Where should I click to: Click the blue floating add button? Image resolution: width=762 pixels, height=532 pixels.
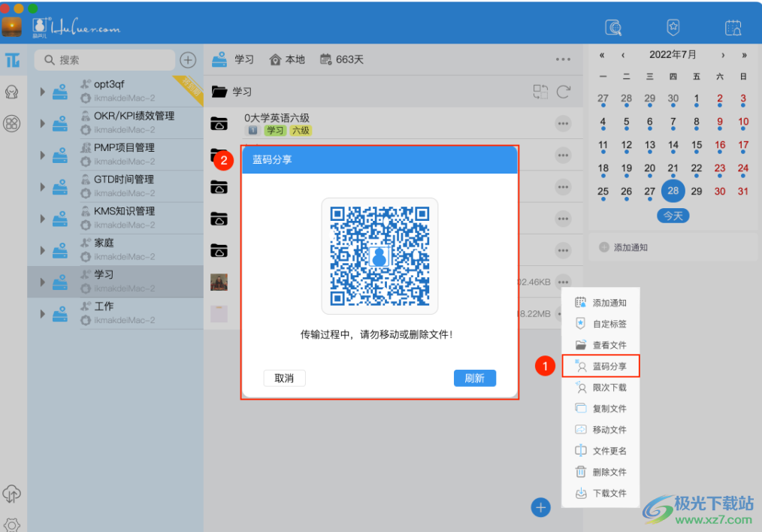pyautogui.click(x=541, y=508)
